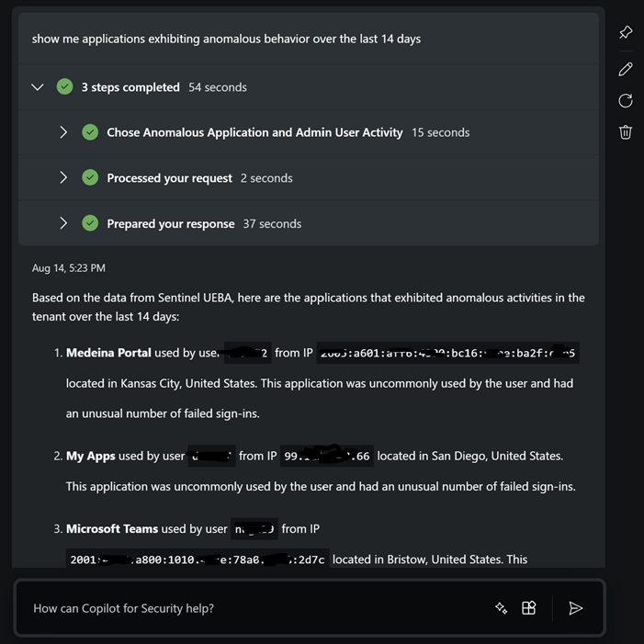This screenshot has width=644, height=644.
Task: Expand the Processed your request chevron
Action: 63,178
